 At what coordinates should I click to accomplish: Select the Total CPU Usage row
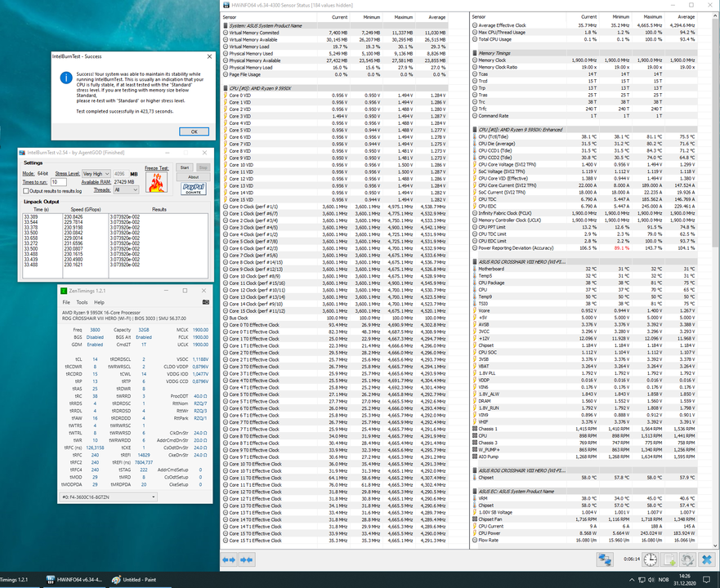coord(584,39)
